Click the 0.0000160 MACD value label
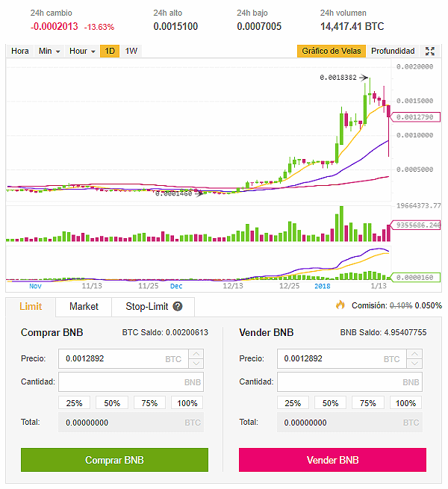This screenshot has width=448, height=489. pos(415,277)
